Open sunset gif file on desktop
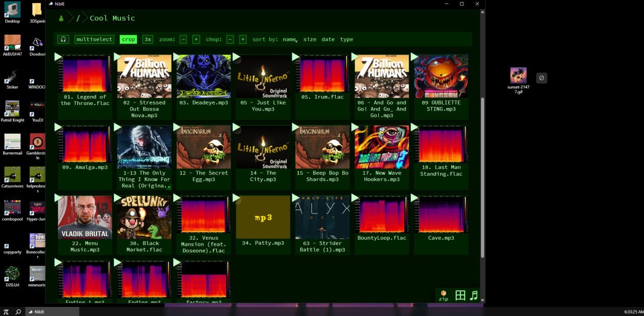 518,76
